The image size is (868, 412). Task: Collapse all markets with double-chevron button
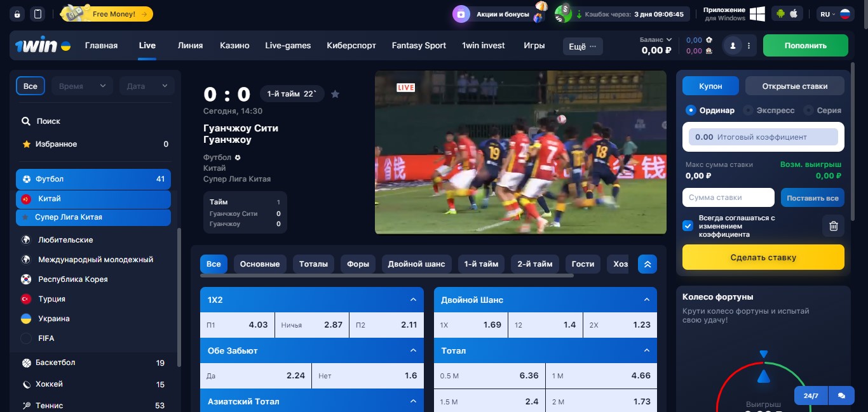[648, 264]
